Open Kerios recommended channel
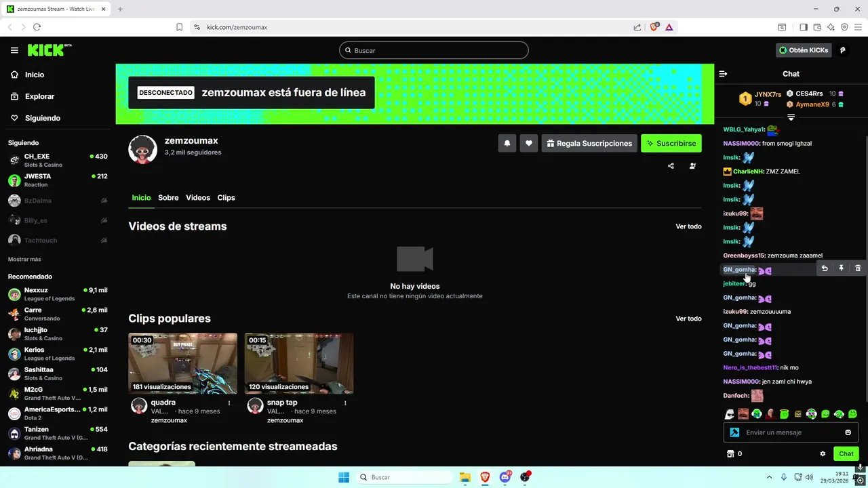Viewport: 868px width, 488px height. 58,354
